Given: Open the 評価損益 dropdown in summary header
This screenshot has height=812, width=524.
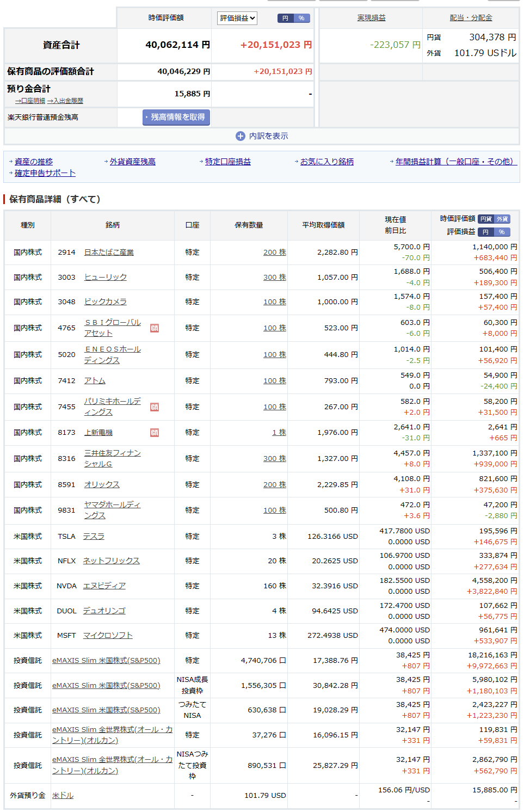Looking at the screenshot, I should (237, 18).
